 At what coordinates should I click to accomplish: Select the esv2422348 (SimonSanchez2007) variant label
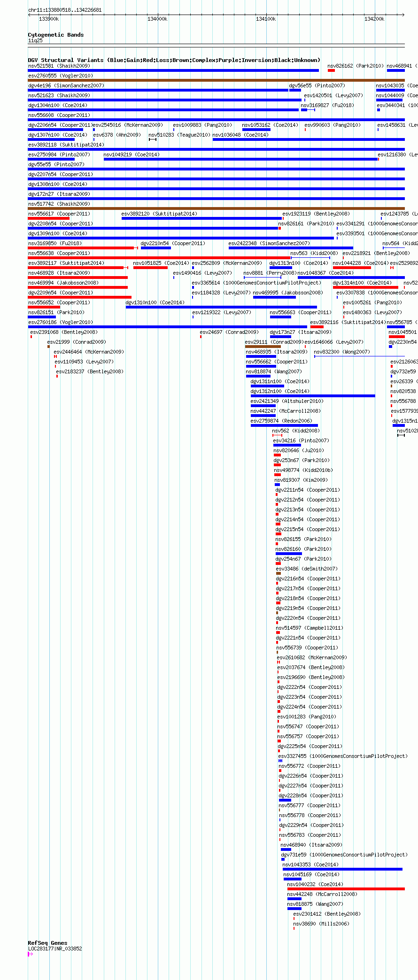click(269, 244)
